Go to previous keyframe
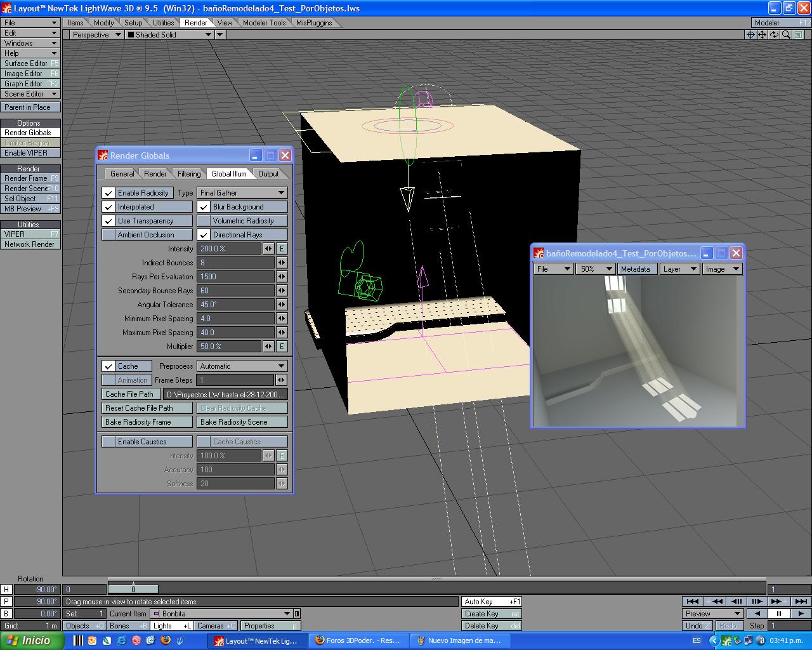This screenshot has width=812, height=650. click(715, 601)
